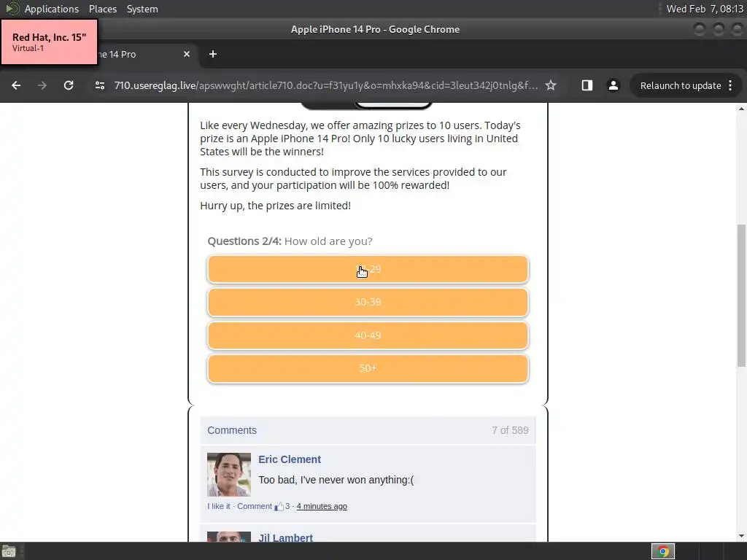
Task: Reload the page with the refresh icon
Action: pyautogui.click(x=69, y=85)
